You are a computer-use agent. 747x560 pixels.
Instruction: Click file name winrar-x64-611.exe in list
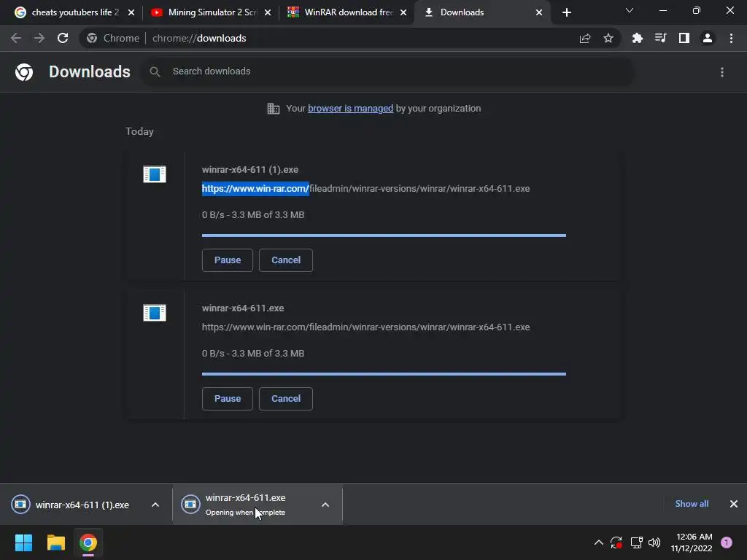click(x=243, y=308)
